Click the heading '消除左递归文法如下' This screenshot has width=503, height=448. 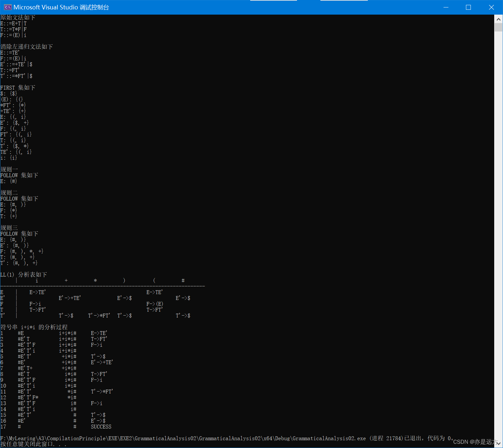(27, 47)
